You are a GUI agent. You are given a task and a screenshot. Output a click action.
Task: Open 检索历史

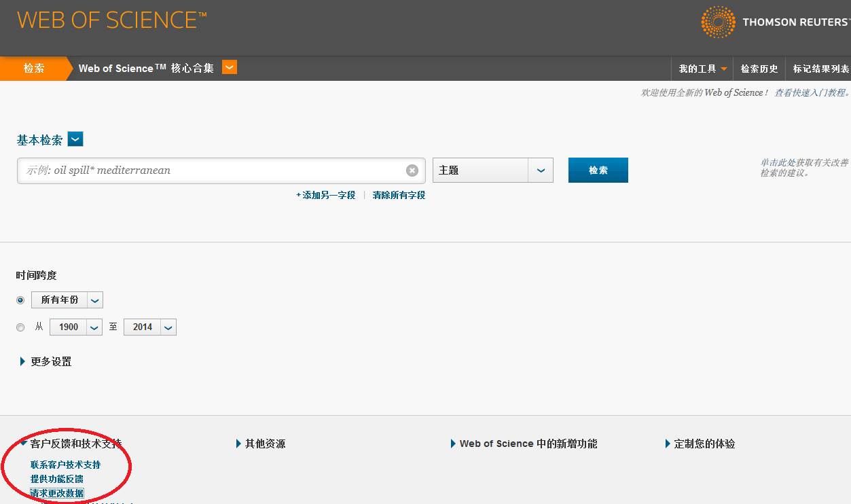point(759,69)
